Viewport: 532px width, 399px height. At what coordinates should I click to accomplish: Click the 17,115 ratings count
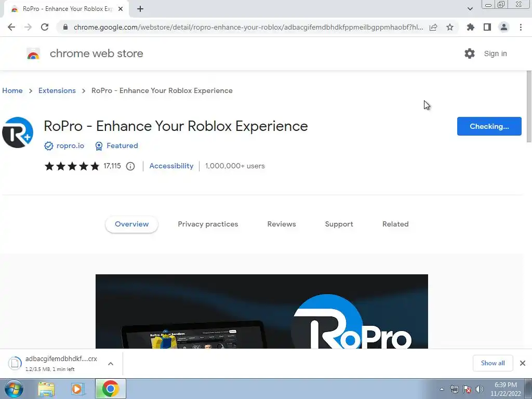coord(112,166)
